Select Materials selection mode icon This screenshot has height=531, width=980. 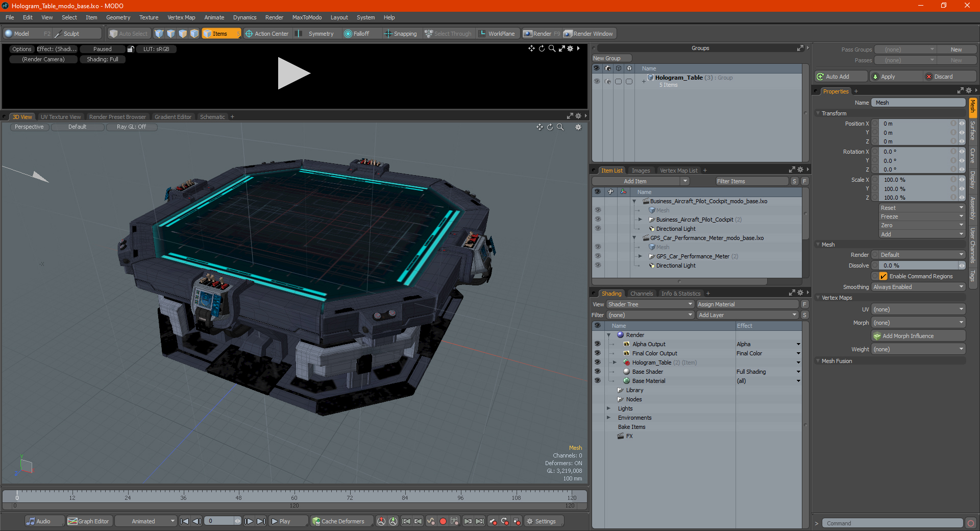pyautogui.click(x=194, y=34)
